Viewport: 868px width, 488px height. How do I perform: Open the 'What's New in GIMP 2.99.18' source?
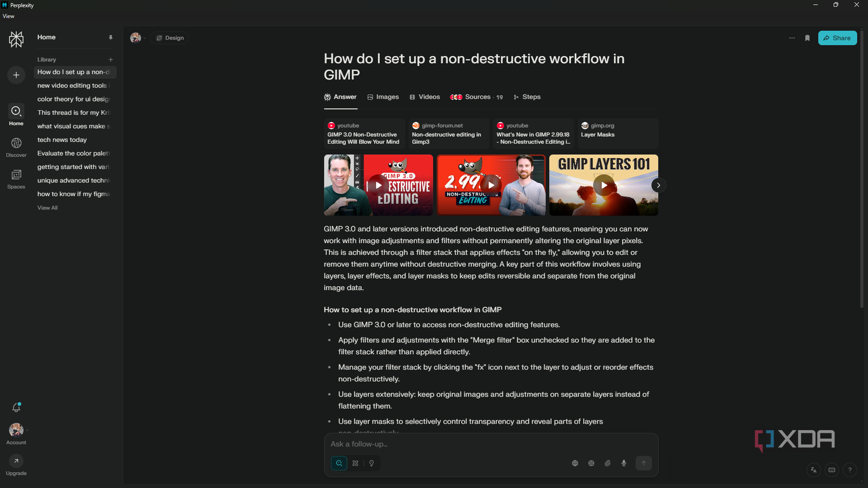tap(533, 134)
